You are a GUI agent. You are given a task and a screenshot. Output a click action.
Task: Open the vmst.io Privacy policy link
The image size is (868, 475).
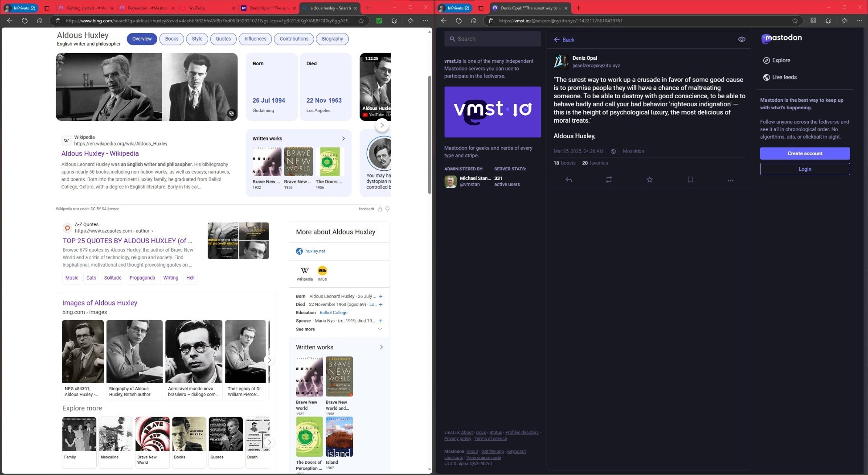[x=458, y=438]
